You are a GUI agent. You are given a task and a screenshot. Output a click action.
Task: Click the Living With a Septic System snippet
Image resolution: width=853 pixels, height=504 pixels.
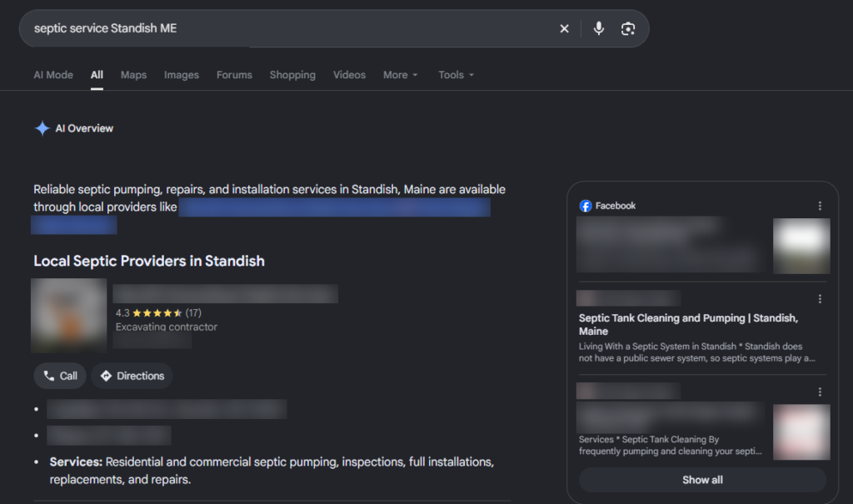(x=697, y=352)
